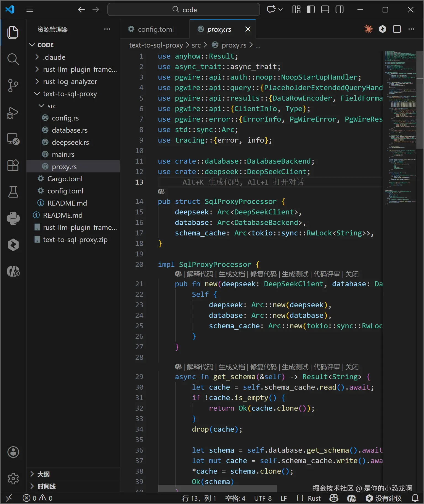Click the Claude starburst icon in editor toolbar
The height and width of the screenshot is (504, 424).
(x=368, y=29)
